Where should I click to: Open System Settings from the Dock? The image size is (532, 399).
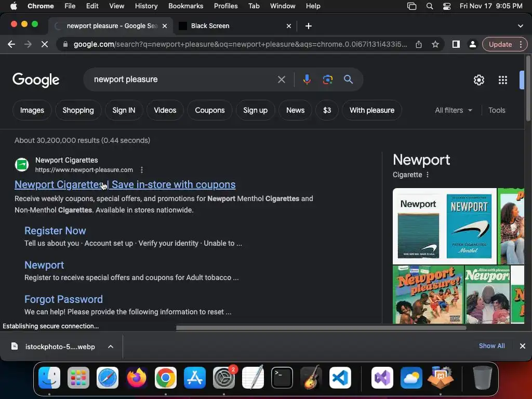point(224,378)
